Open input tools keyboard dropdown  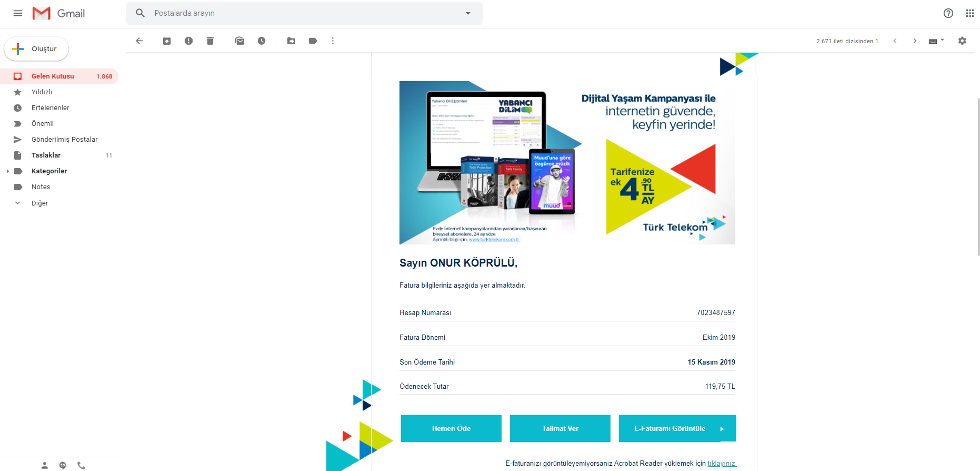point(936,41)
